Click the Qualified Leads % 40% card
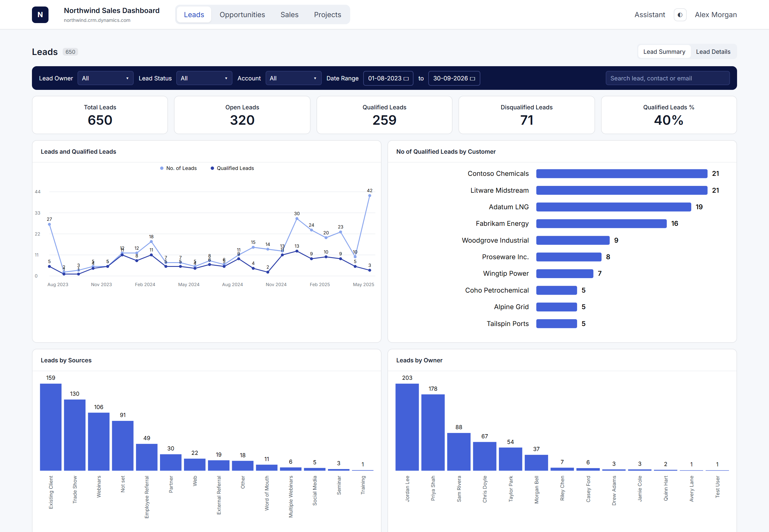769x532 pixels. [x=669, y=115]
